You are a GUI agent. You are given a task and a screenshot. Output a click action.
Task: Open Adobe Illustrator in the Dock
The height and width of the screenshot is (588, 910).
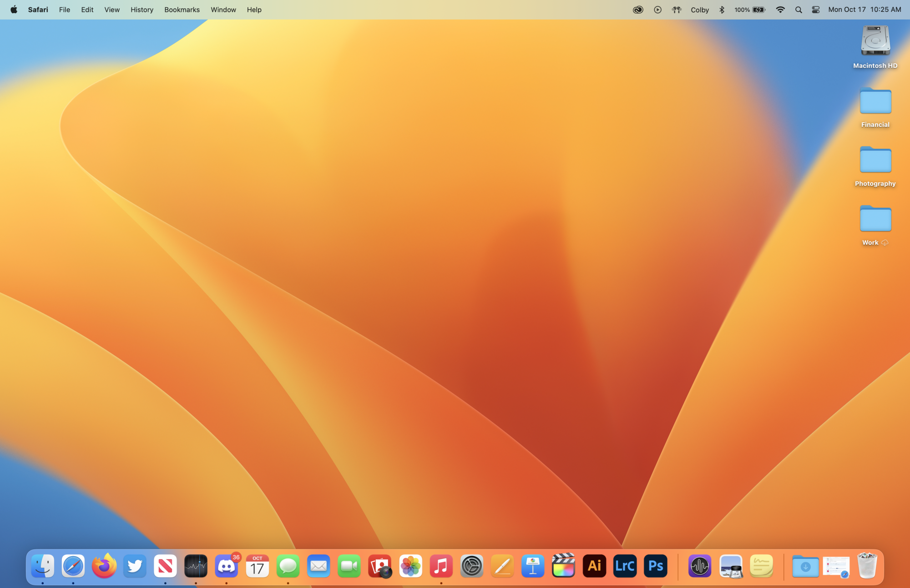594,566
